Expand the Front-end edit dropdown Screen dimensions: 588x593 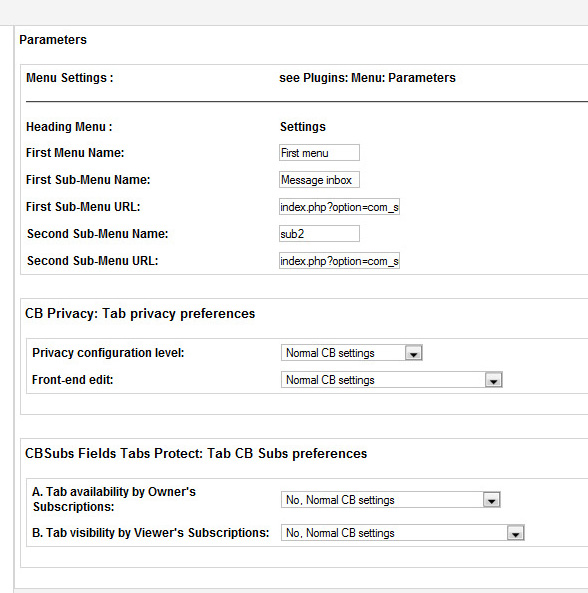click(392, 380)
